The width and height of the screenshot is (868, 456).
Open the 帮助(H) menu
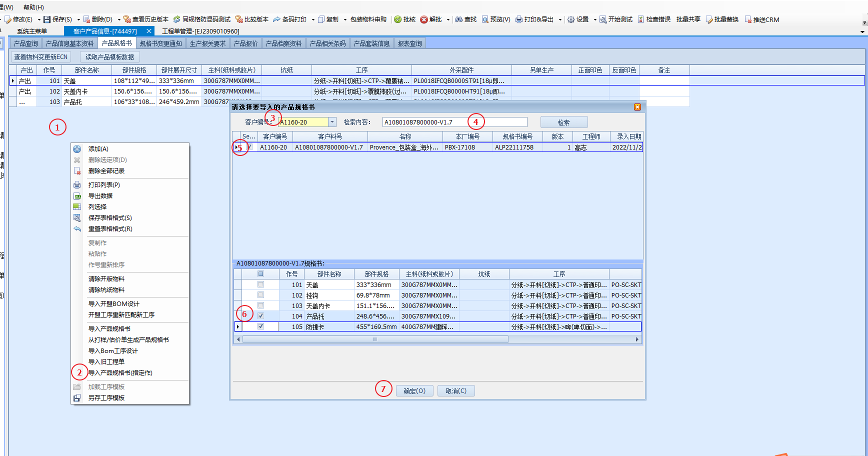click(x=33, y=7)
